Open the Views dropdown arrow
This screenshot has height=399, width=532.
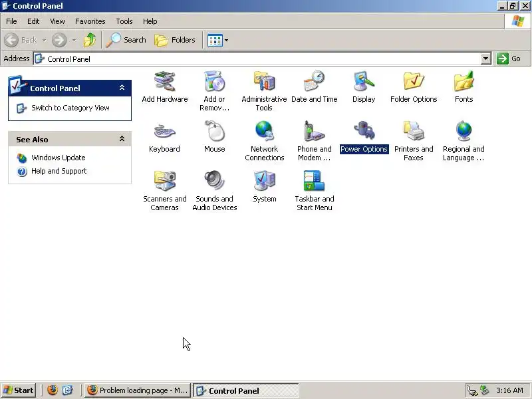click(x=226, y=40)
